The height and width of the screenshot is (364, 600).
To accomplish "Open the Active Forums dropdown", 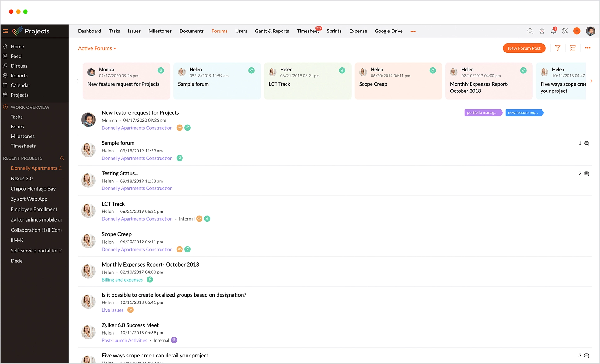I will pos(97,48).
